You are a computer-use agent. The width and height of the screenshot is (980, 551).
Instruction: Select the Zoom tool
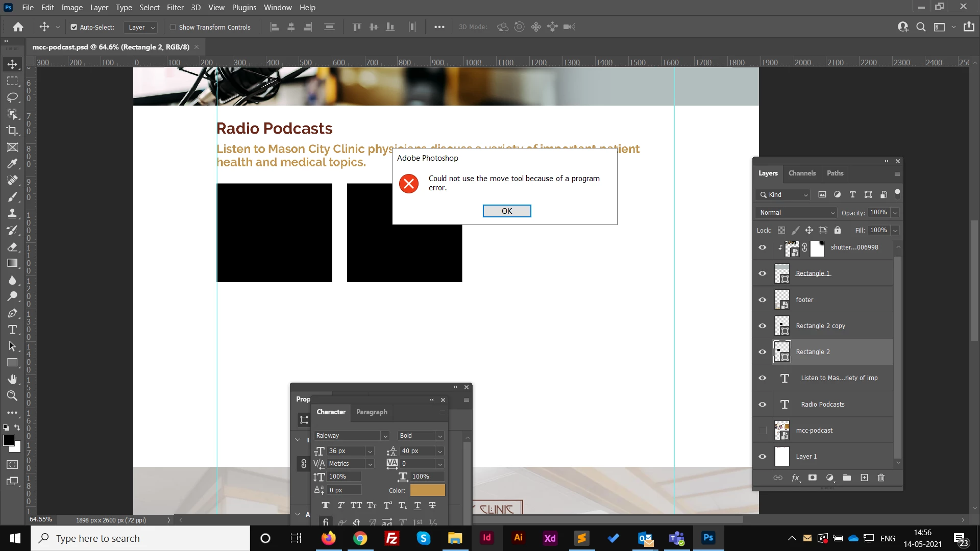(x=12, y=396)
